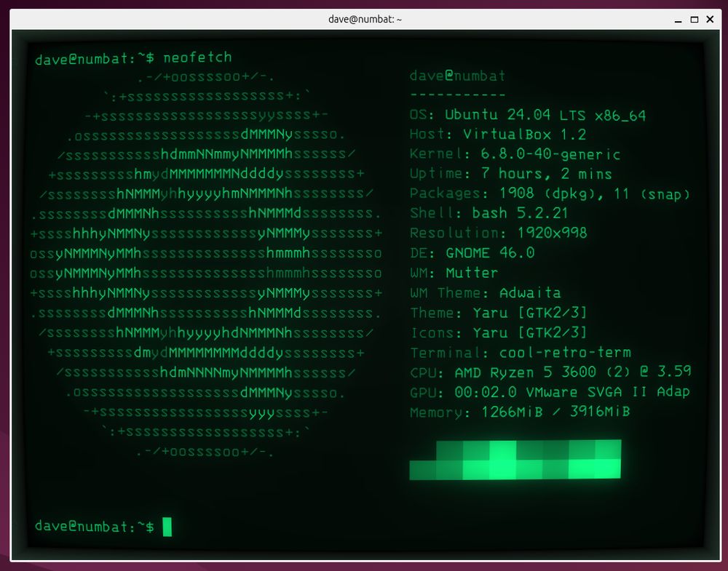Click the Resolution value 1920x998
The image size is (728, 571).
pos(551,233)
